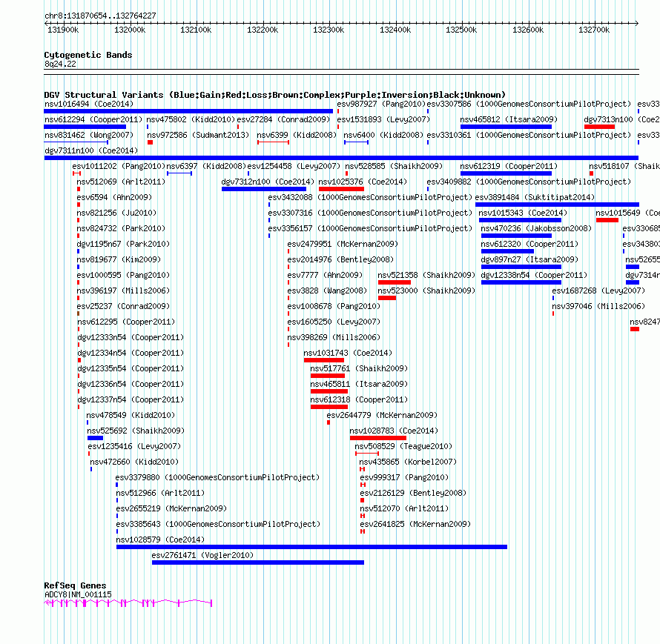Open nsv523000 (Shaikh2009) variant
This screenshot has height=644, width=660.
click(426, 291)
